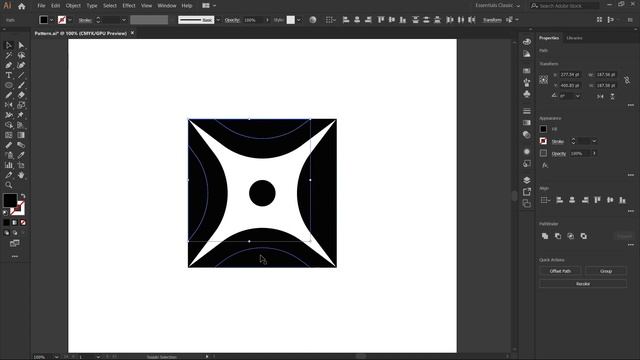Image resolution: width=640 pixels, height=360 pixels.
Task: Select the Hand tool
Action: [21, 175]
